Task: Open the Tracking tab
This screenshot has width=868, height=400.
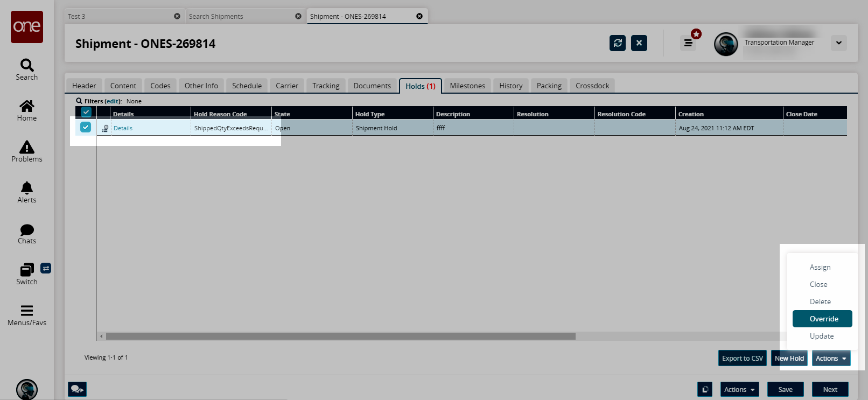Action: pos(326,86)
